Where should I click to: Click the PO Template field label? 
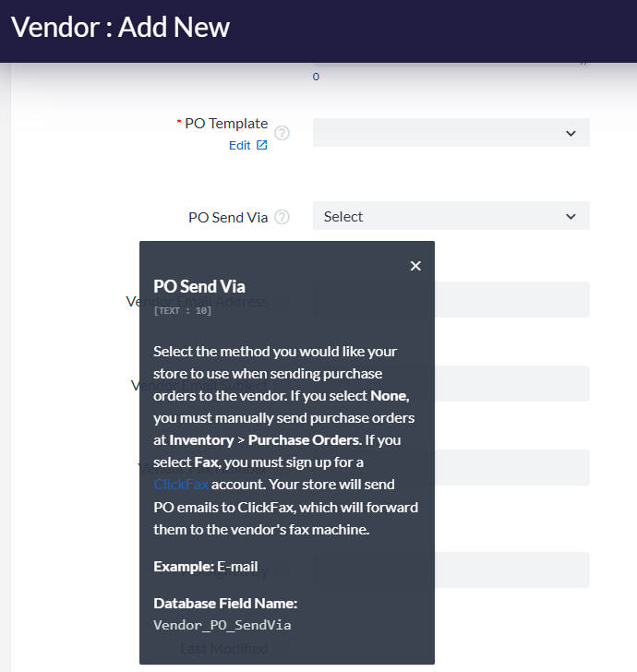click(x=226, y=124)
